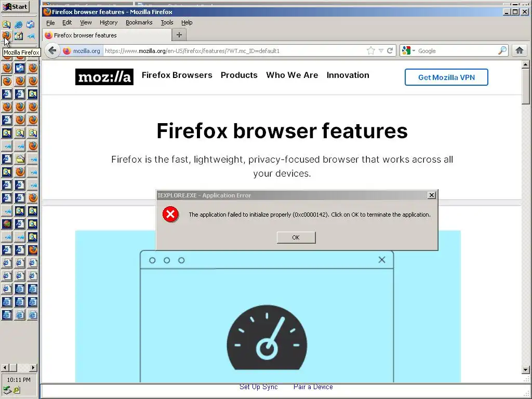532x399 pixels.
Task: Open the Who We Are link
Action: [292, 75]
